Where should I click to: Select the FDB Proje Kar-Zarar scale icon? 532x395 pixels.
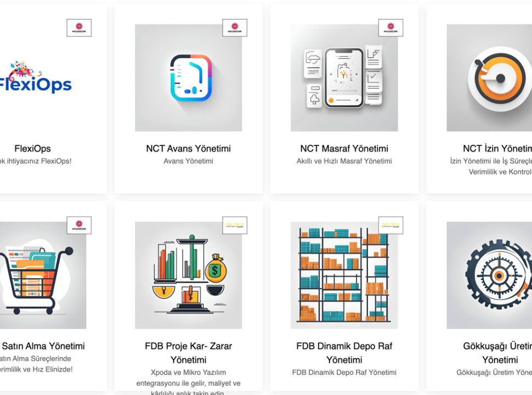188,275
